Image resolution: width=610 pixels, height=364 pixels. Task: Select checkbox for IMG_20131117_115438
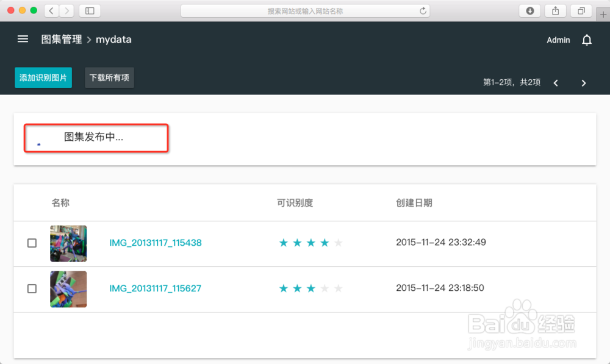point(32,243)
